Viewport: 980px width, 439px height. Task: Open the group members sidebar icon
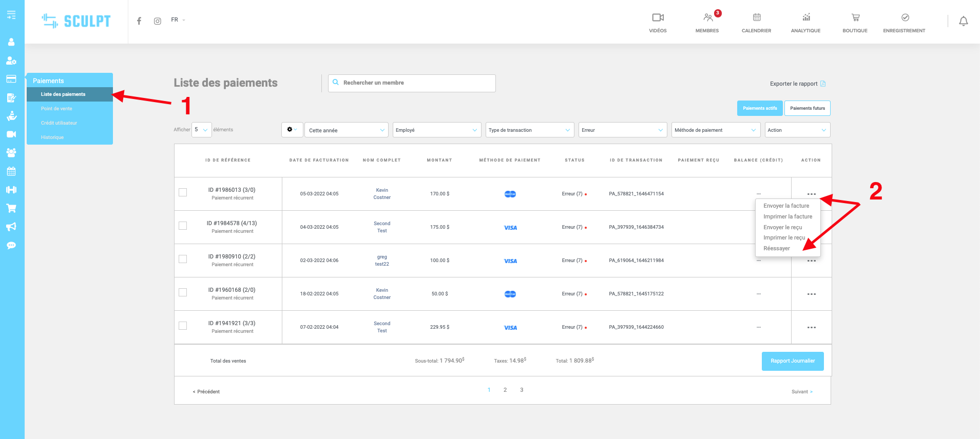[x=11, y=153]
